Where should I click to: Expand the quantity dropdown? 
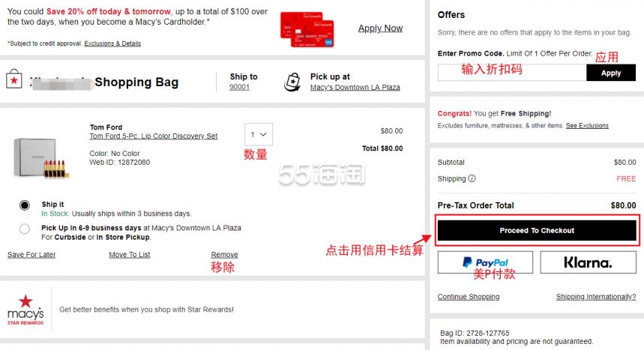pos(259,134)
